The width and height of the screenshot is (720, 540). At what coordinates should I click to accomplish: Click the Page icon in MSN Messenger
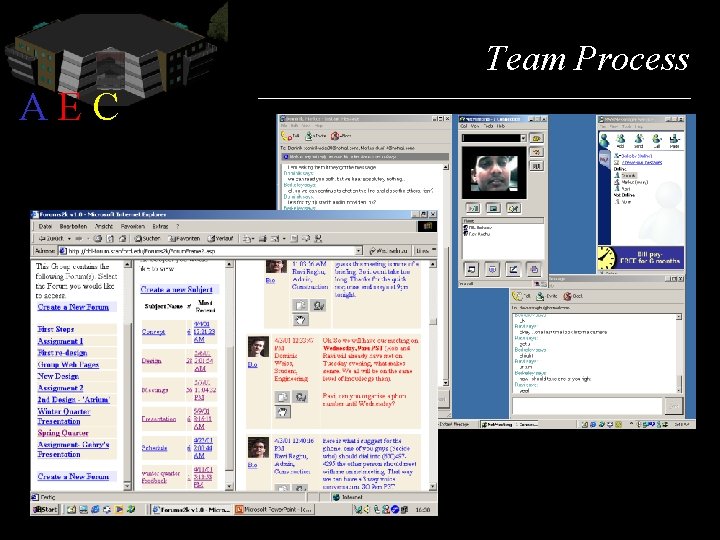point(674,141)
